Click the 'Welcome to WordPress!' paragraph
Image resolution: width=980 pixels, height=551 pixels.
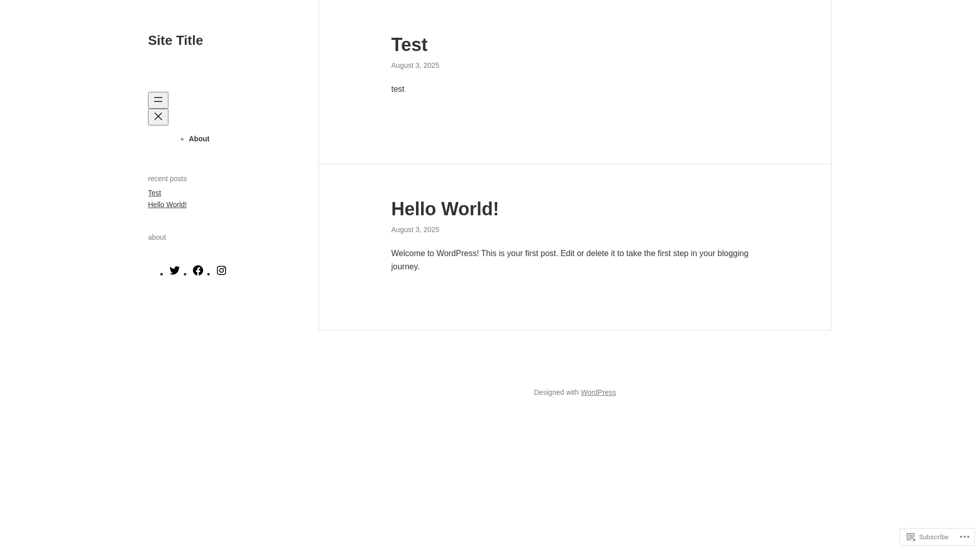pos(570,260)
